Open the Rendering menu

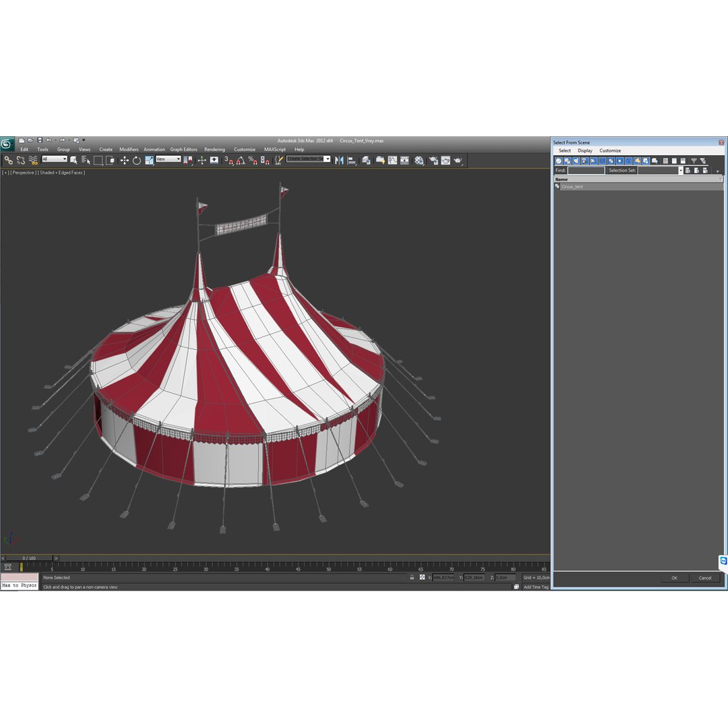pos(214,150)
